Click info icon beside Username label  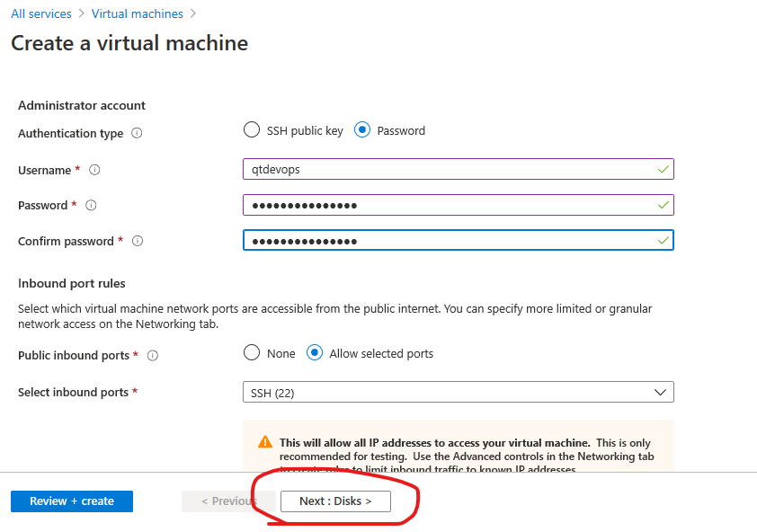click(94, 170)
